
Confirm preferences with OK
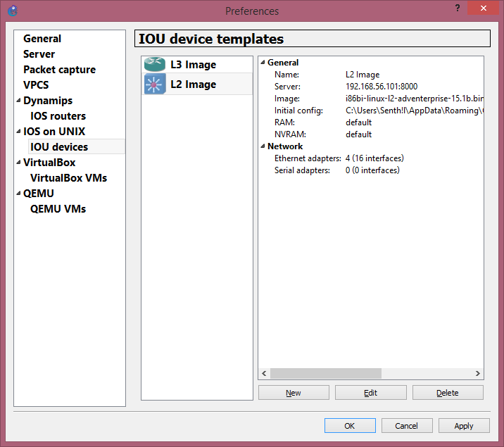[x=350, y=426]
